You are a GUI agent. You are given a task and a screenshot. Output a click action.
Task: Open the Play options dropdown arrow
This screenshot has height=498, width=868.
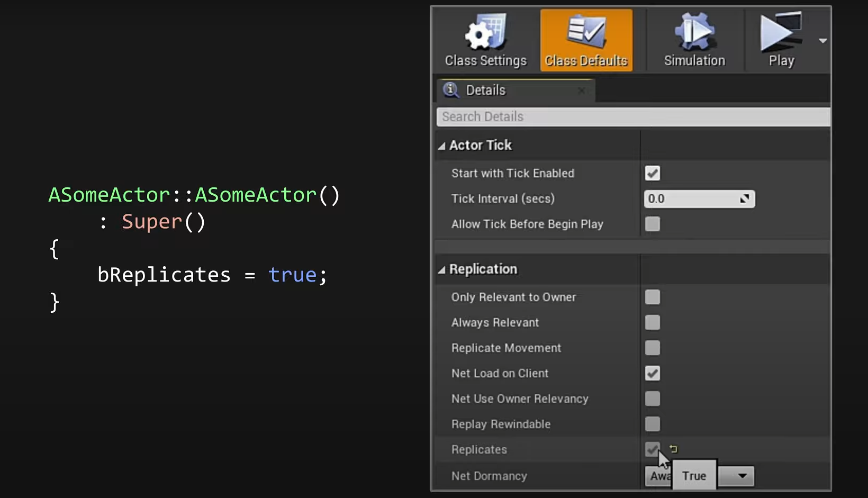[x=822, y=41]
